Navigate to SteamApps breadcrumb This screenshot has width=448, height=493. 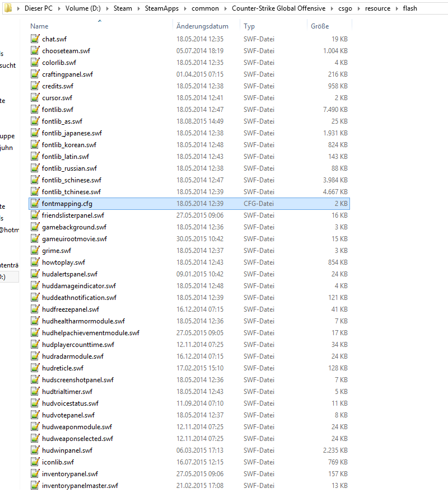point(162,8)
